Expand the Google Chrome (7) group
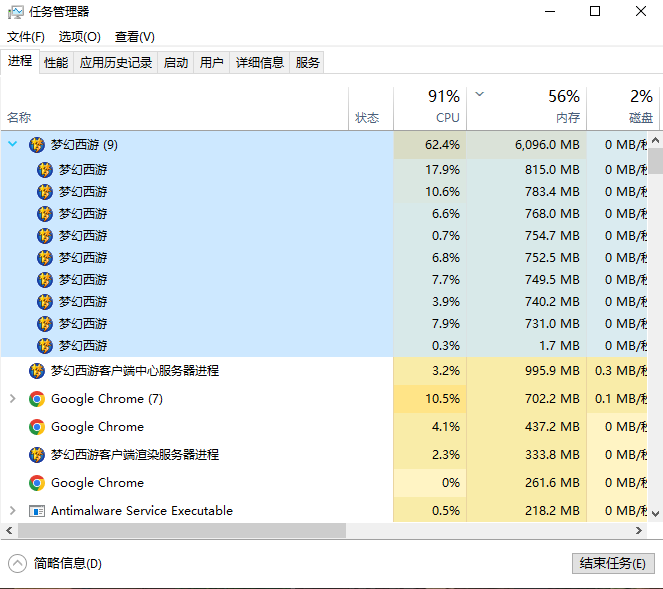 13,398
